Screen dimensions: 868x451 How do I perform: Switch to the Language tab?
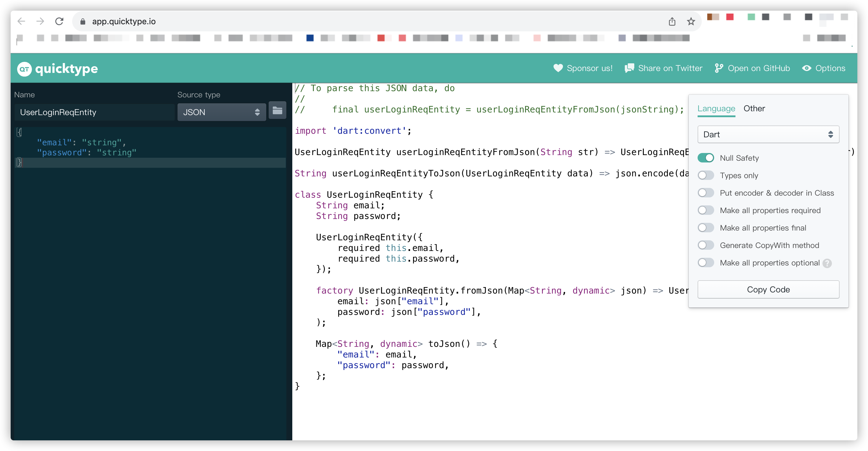(716, 109)
